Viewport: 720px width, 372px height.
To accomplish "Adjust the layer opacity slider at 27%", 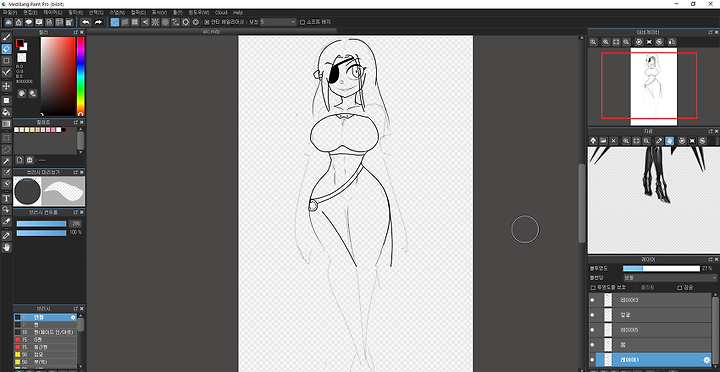I will pyautogui.click(x=661, y=268).
